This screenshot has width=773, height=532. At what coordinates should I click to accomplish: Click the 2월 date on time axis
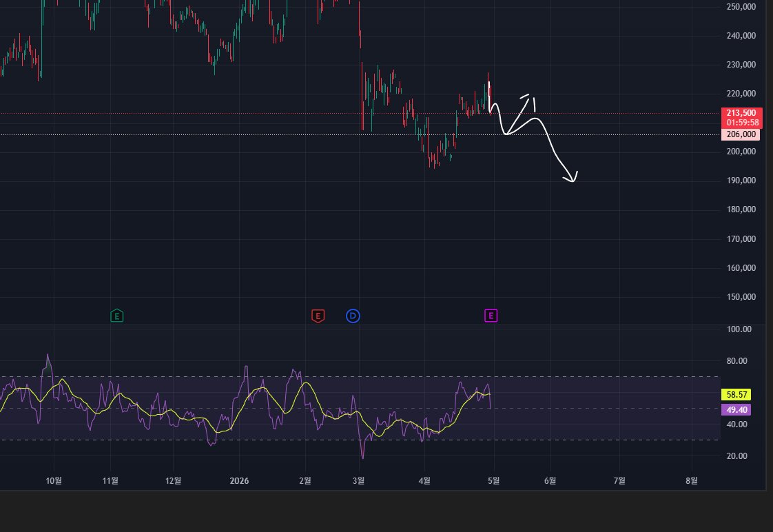click(x=305, y=481)
